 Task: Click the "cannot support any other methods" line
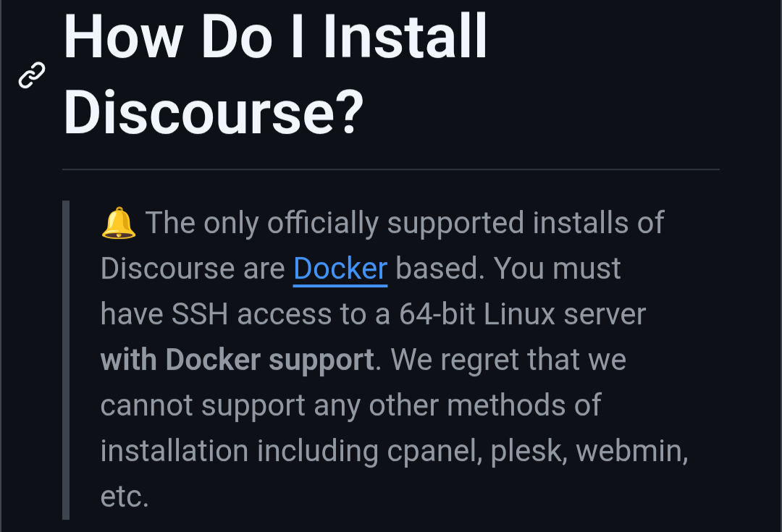click(350, 405)
